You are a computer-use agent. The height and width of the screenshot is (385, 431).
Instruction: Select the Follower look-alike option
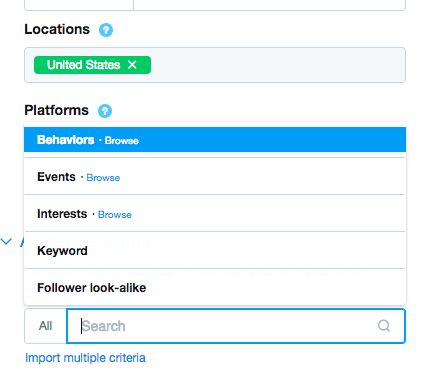pos(215,288)
